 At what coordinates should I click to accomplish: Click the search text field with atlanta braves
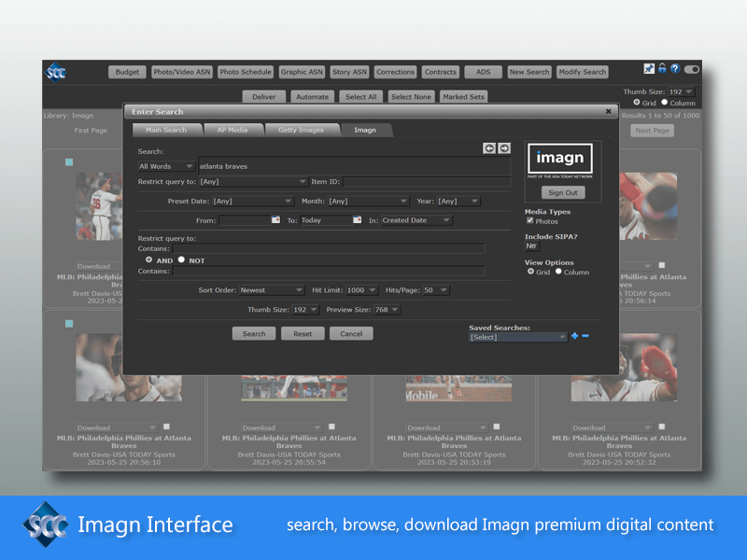click(354, 166)
